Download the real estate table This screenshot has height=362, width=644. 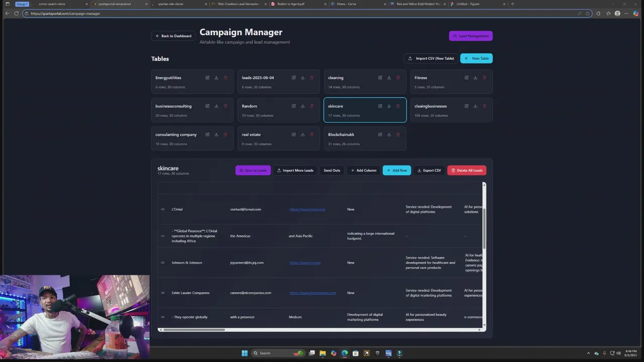[303, 134]
